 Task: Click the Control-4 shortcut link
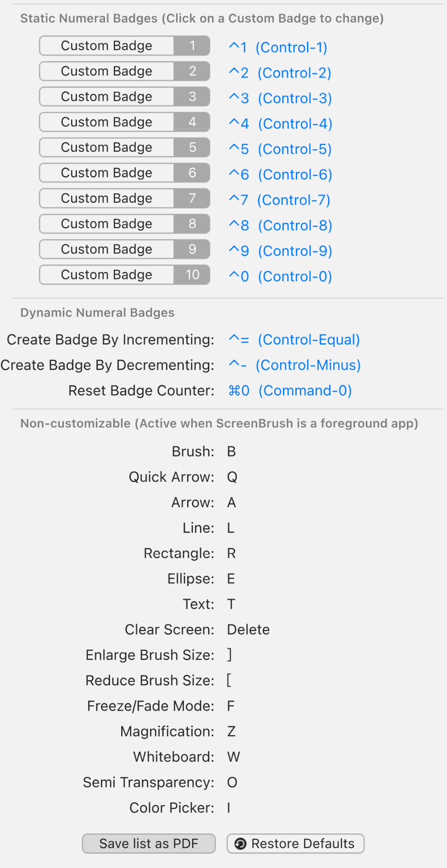pyautogui.click(x=280, y=124)
